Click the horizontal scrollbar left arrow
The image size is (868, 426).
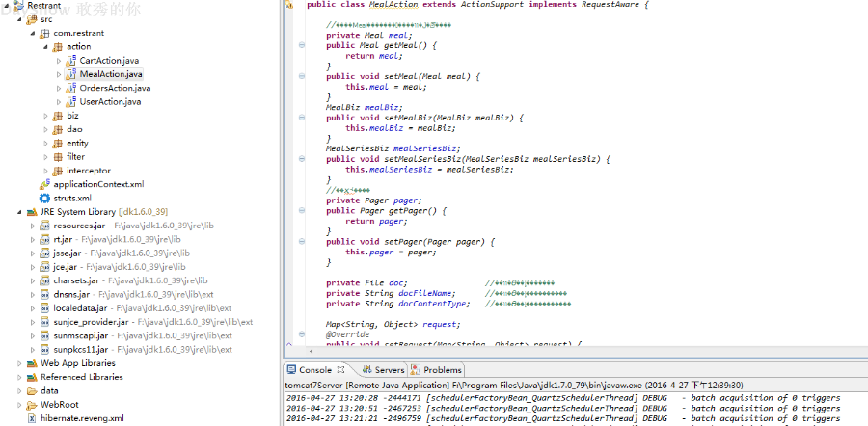311,352
